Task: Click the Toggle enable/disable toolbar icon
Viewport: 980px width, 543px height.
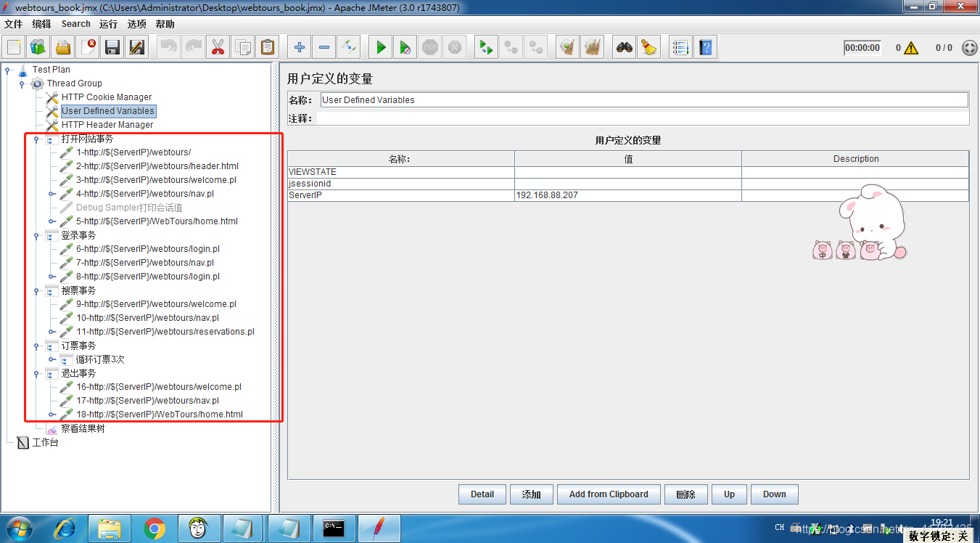Action: [x=349, y=48]
